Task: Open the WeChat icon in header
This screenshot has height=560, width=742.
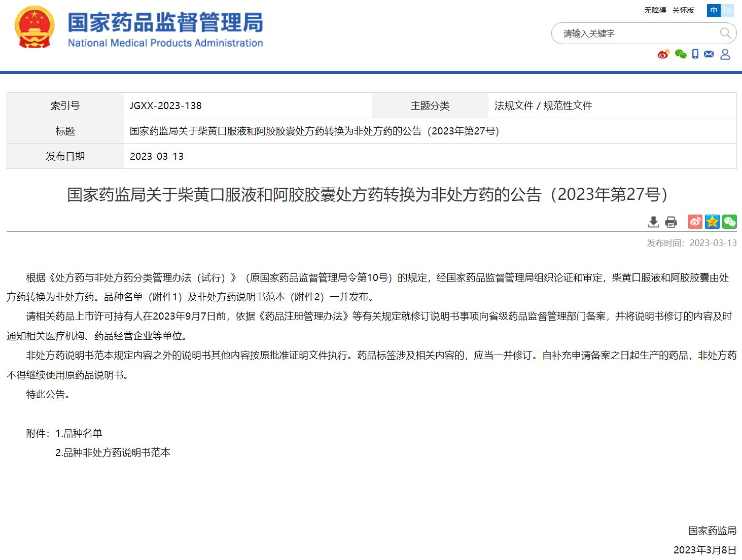Action: (x=681, y=54)
